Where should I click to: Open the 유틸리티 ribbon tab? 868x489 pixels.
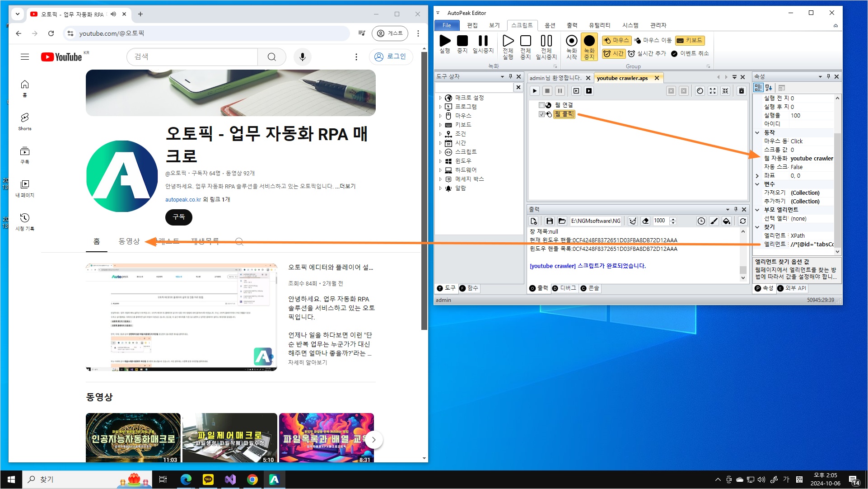pyautogui.click(x=599, y=25)
